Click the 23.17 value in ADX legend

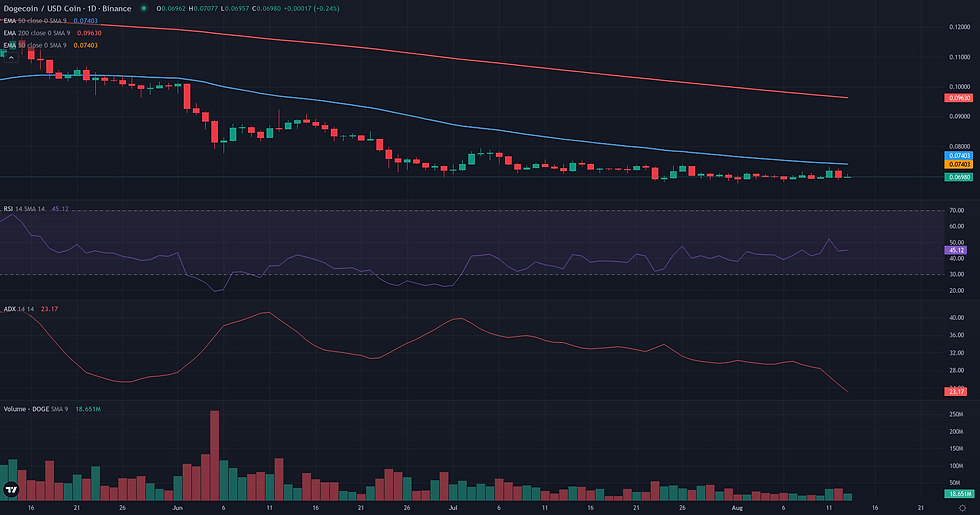pos(49,309)
